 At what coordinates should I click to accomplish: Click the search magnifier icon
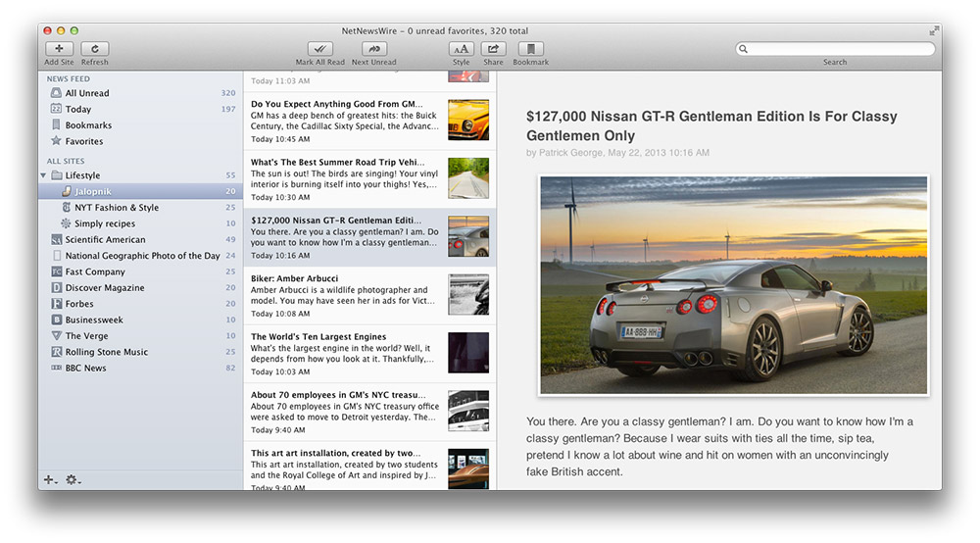pyautogui.click(x=743, y=49)
